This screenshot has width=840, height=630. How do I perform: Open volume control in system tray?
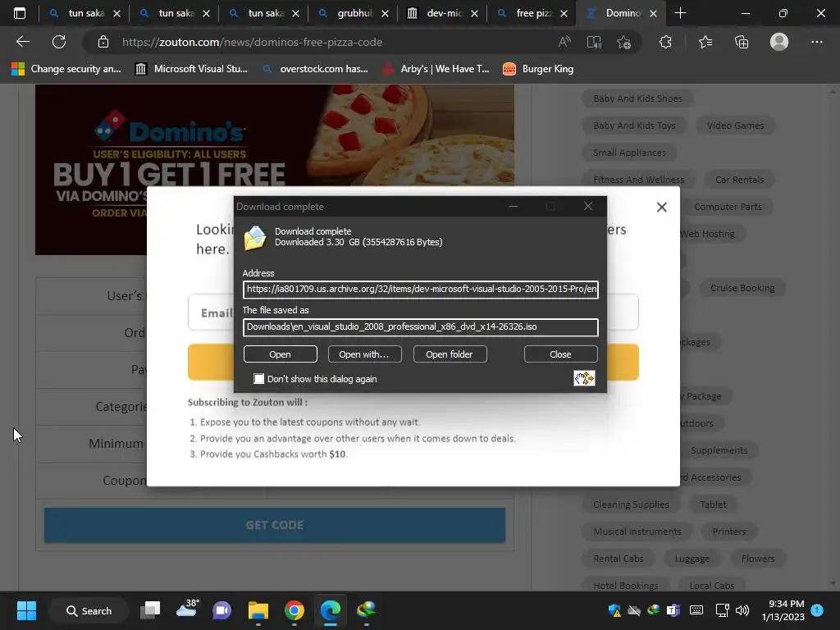[x=742, y=610]
